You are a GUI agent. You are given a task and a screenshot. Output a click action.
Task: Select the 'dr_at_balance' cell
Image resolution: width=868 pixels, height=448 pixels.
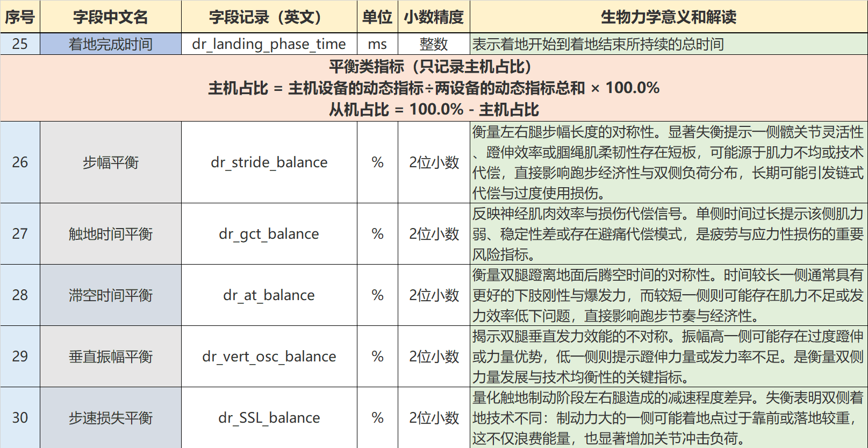(x=269, y=295)
